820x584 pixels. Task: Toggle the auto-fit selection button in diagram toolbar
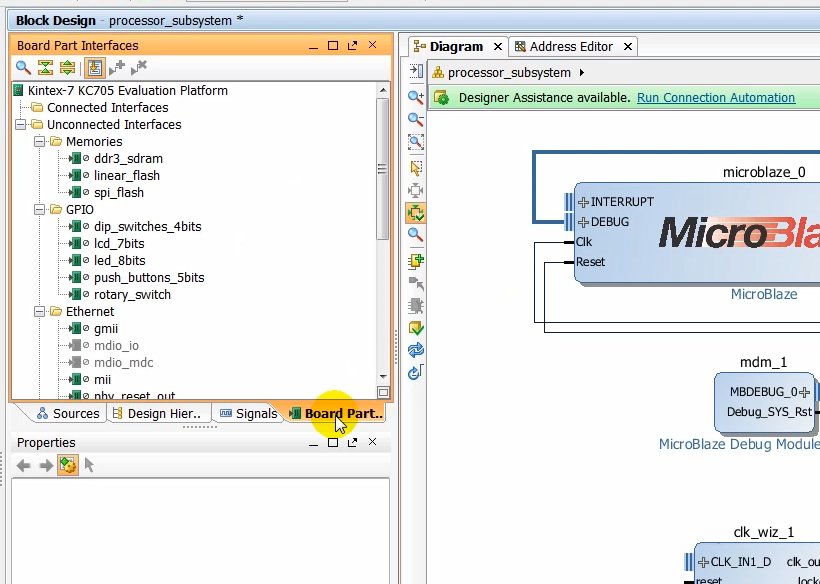tap(416, 213)
